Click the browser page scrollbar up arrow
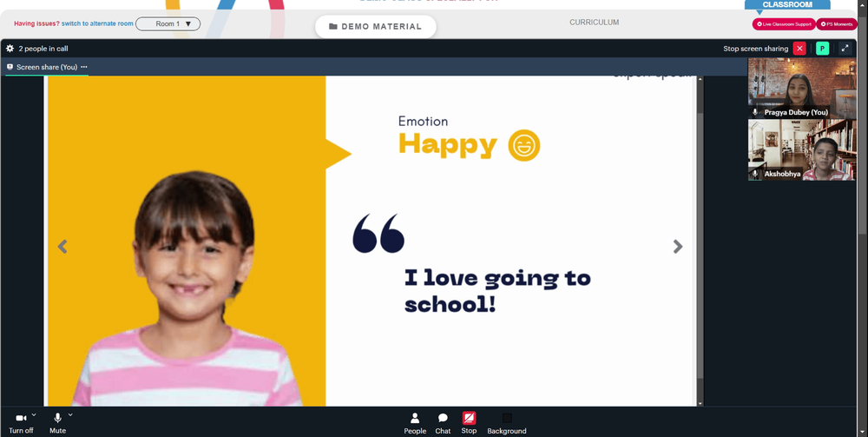The width and height of the screenshot is (868, 437). 863,3
